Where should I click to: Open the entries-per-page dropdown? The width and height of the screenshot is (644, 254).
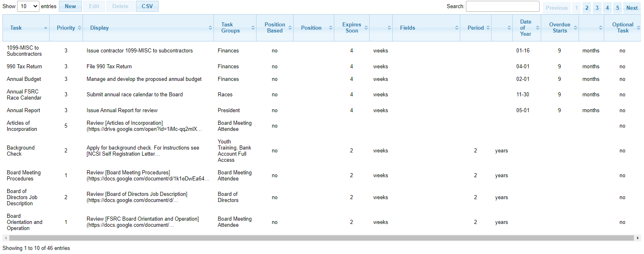[x=28, y=6]
